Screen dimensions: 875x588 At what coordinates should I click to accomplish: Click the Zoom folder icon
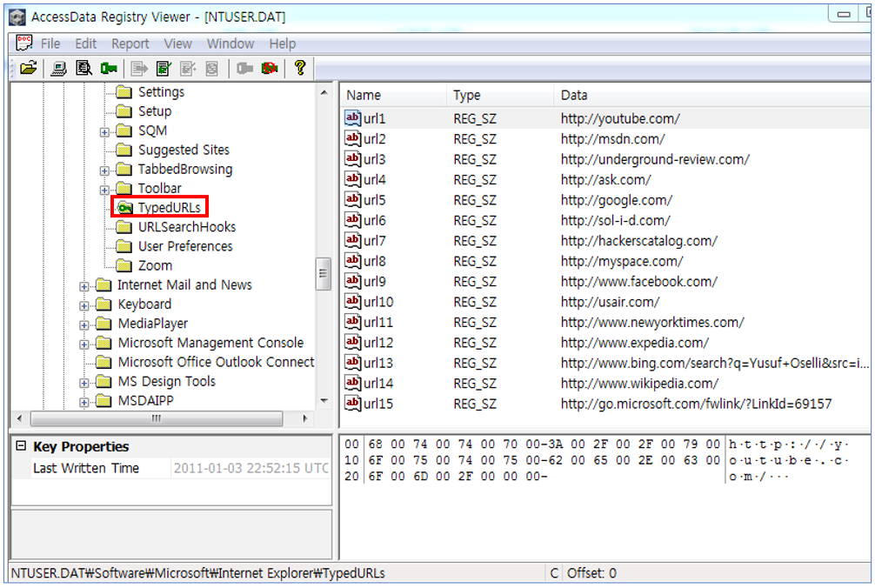[x=124, y=265]
